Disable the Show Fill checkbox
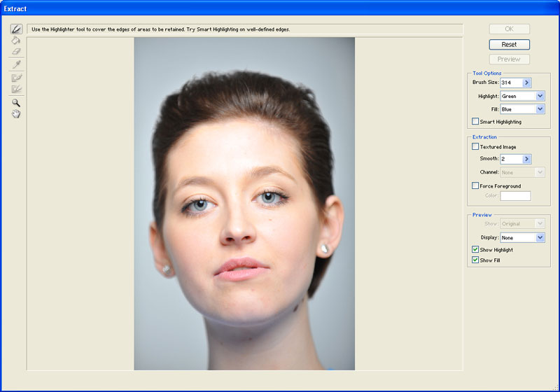The width and height of the screenshot is (560, 392). [475, 260]
